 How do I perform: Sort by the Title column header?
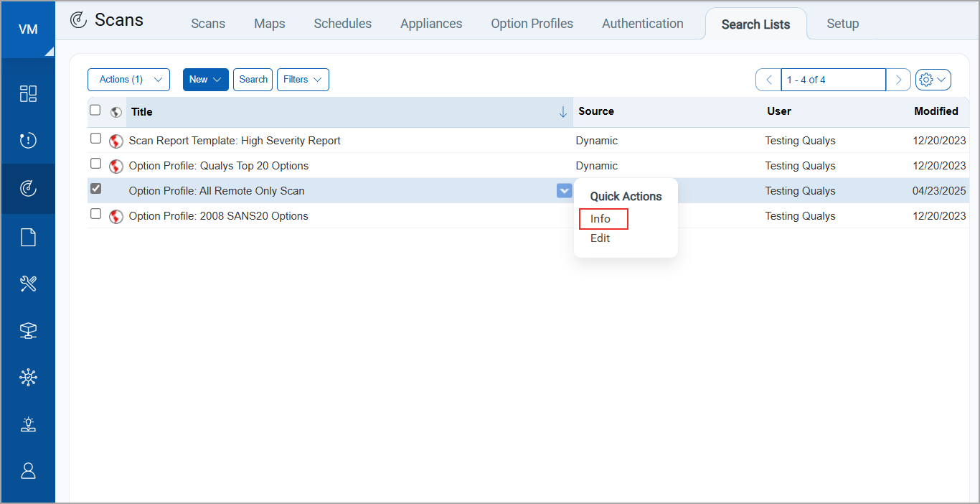click(142, 112)
